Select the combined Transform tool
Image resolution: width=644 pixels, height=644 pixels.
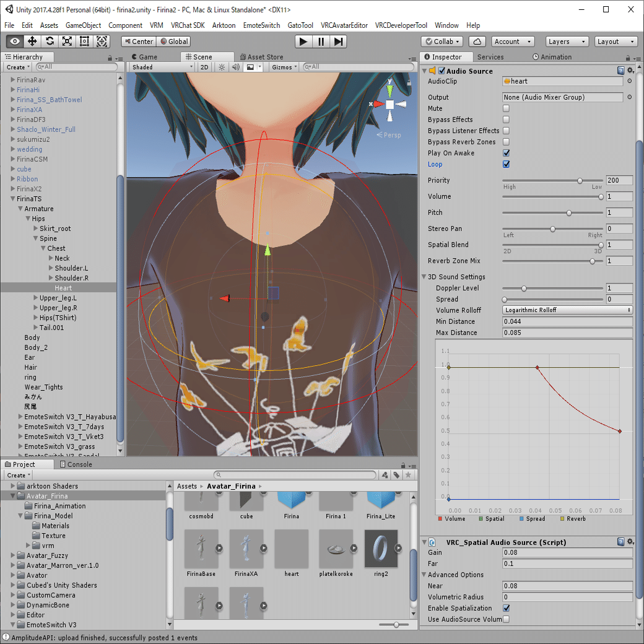tap(102, 41)
